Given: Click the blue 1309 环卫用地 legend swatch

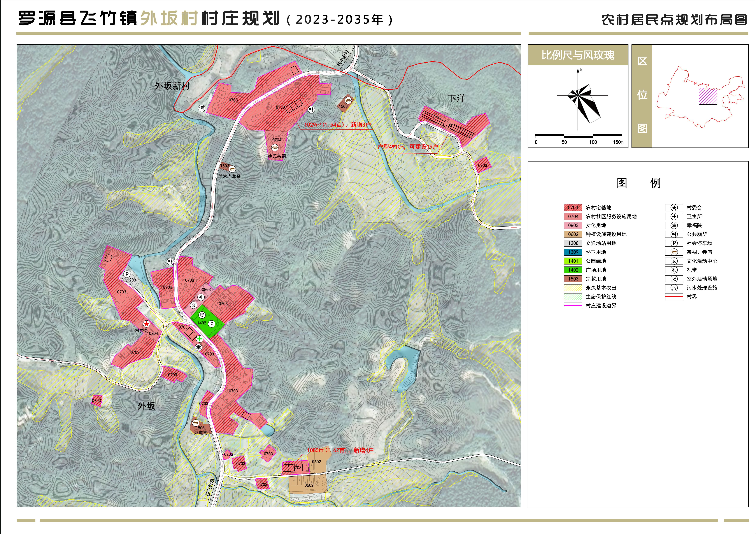Looking at the screenshot, I should tap(573, 252).
